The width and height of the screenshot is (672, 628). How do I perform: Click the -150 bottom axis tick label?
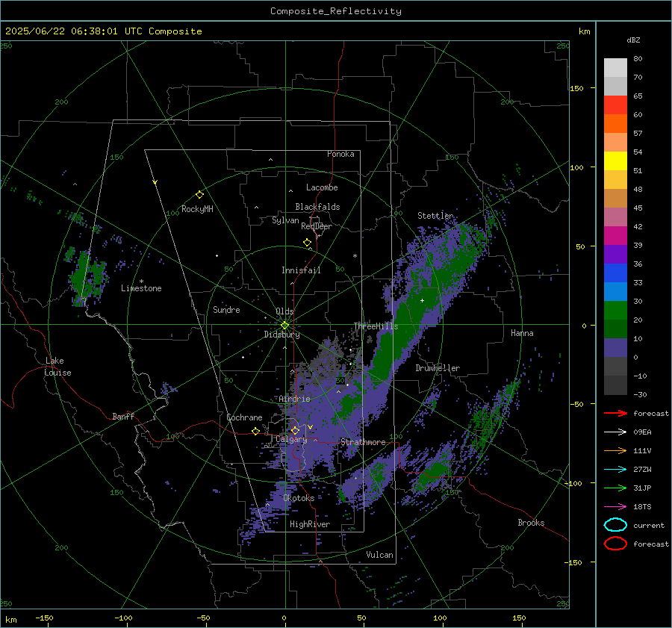click(44, 618)
